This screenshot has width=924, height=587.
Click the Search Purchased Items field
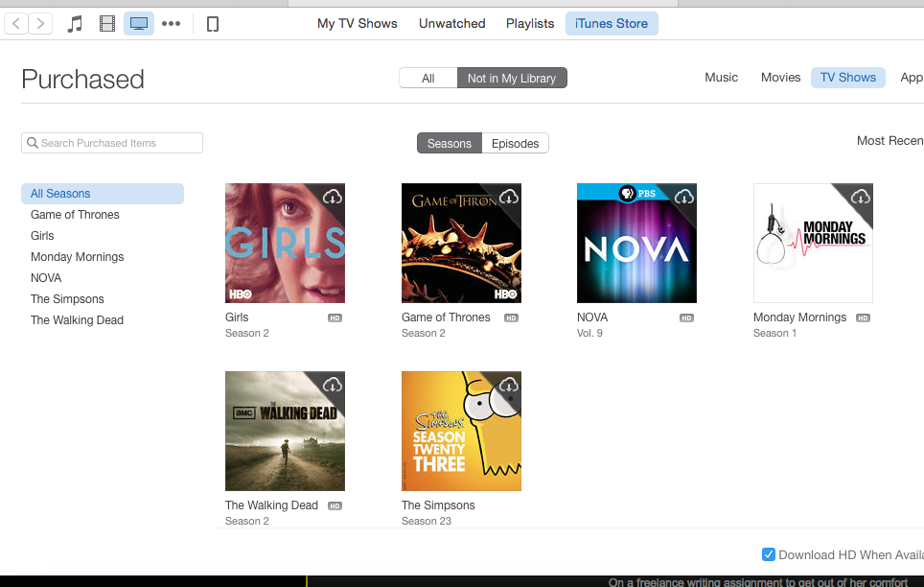112,143
